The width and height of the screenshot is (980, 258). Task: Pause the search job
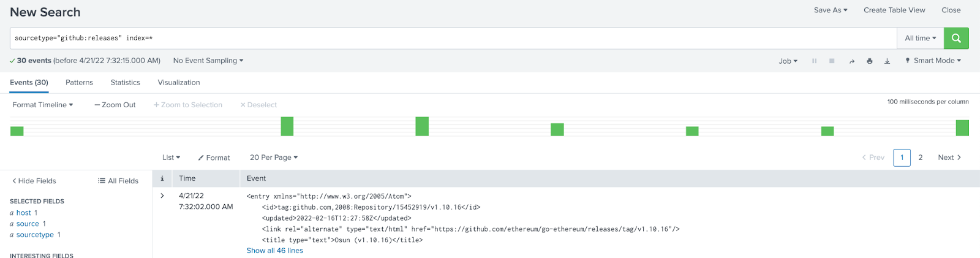814,61
